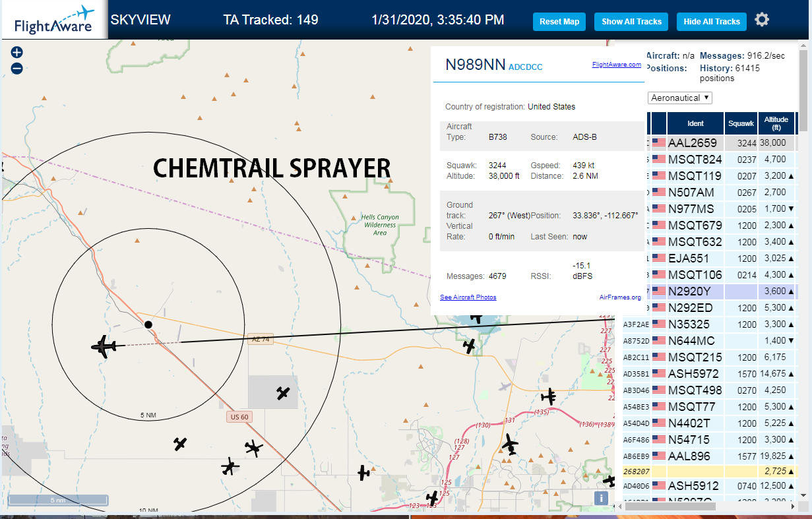The image size is (812, 519).
Task: Open the AirFrames.org link
Action: point(620,297)
